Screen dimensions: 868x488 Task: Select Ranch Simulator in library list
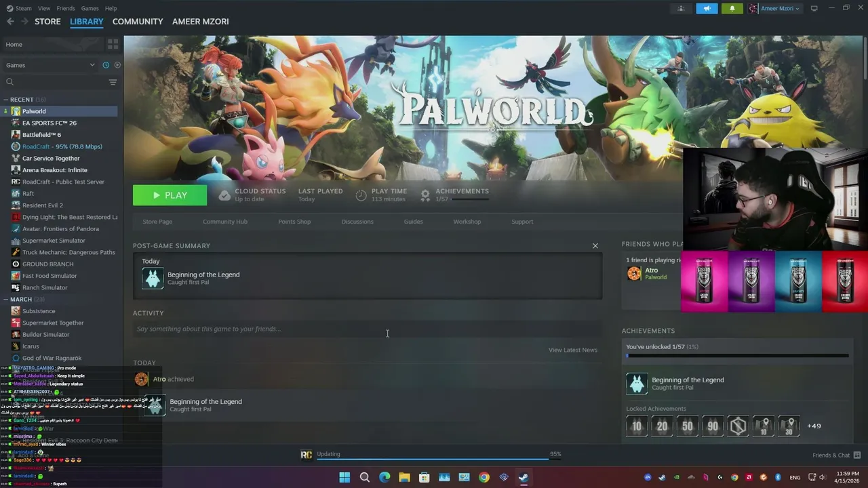[x=45, y=287]
